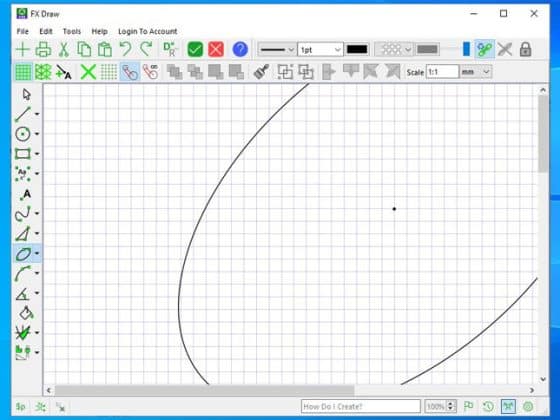Click the Cut scissors icon
The width and height of the screenshot is (560, 420).
64,49
